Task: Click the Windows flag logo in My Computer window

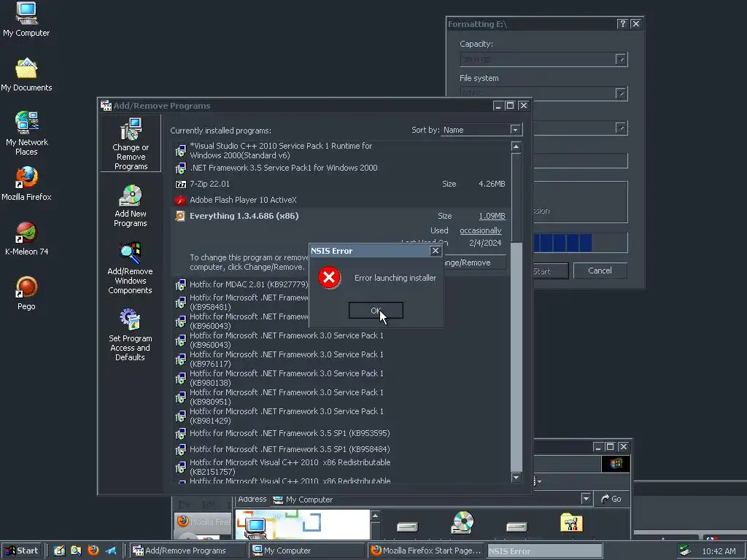Action: 616,463
